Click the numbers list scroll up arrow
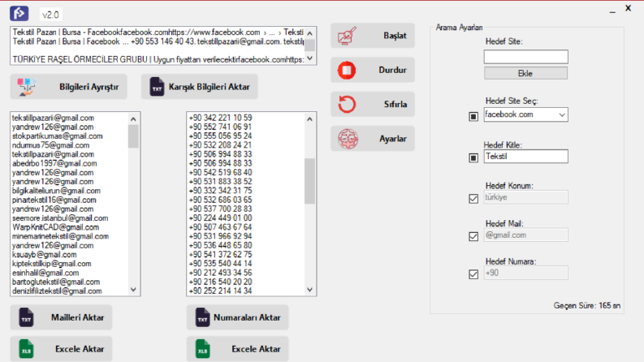The height and width of the screenshot is (362, 644). click(x=309, y=119)
